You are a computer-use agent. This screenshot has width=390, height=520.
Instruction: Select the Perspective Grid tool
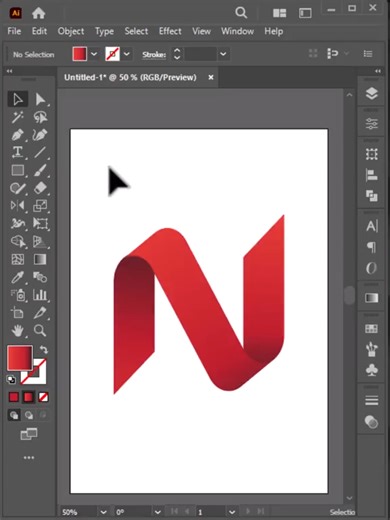pos(40,241)
